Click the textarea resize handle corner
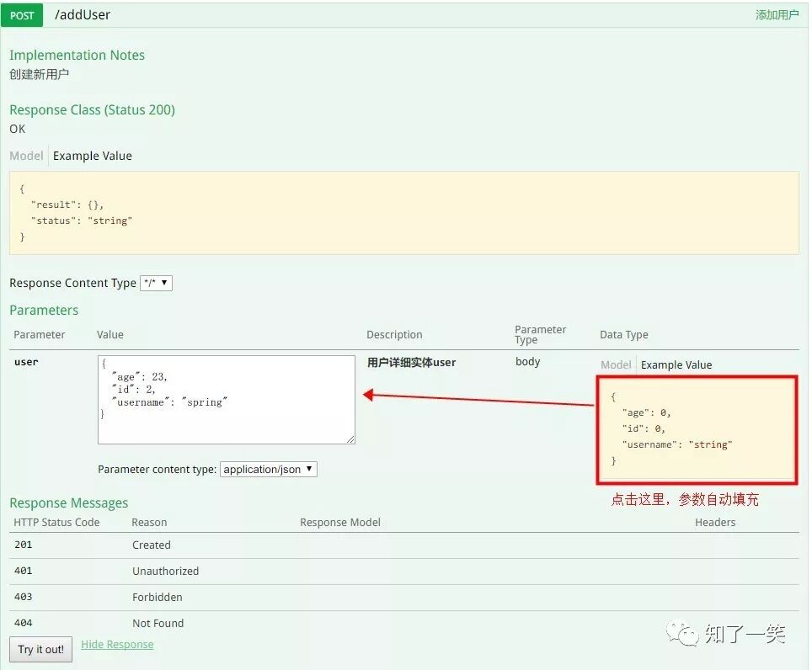 (350, 439)
